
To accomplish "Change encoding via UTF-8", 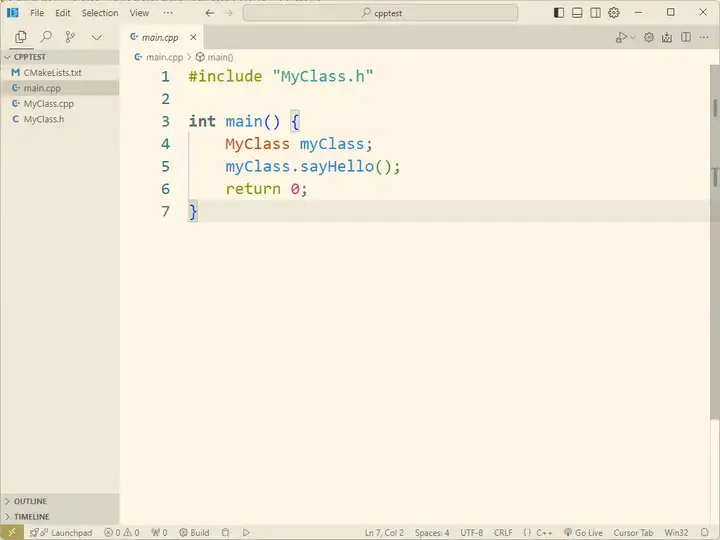I will [x=472, y=533].
